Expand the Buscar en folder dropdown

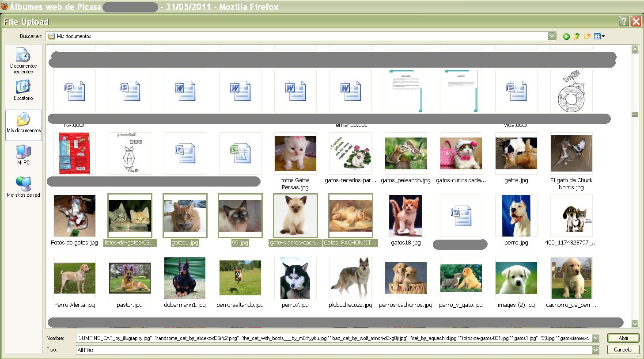point(552,36)
